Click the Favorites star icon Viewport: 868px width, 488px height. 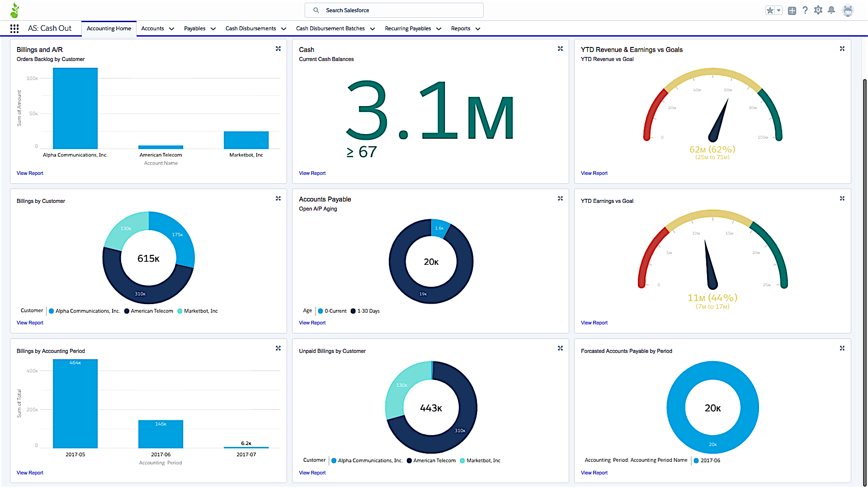(770, 10)
